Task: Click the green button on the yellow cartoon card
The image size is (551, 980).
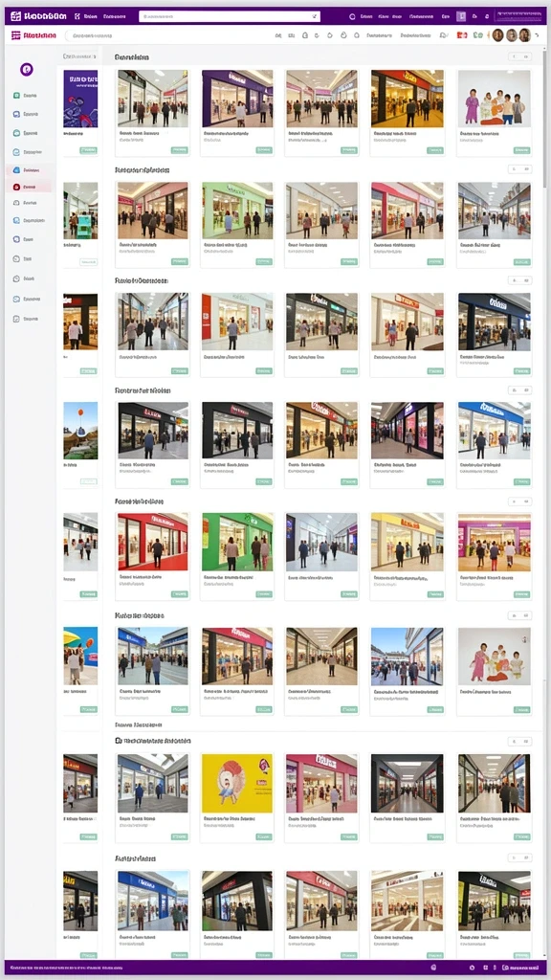Action: click(264, 836)
